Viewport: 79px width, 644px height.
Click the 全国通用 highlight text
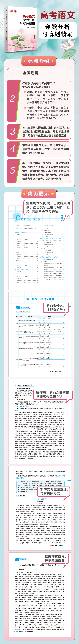(31, 73)
